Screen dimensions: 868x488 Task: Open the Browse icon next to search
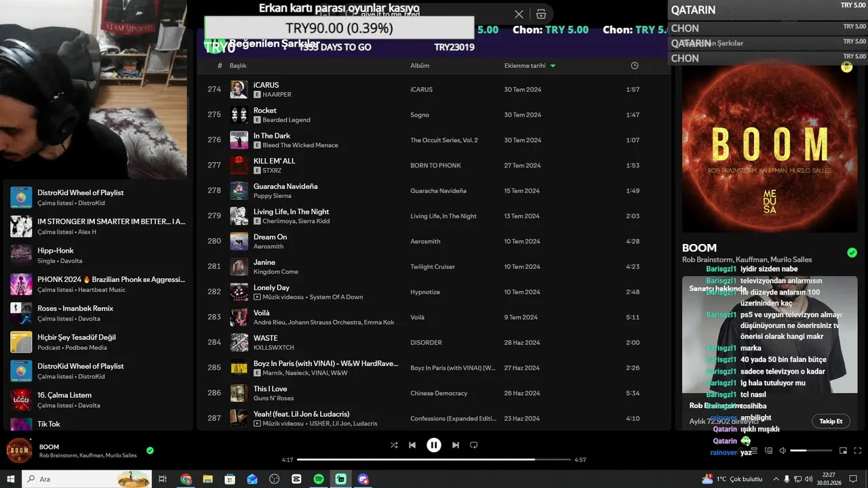click(x=540, y=14)
